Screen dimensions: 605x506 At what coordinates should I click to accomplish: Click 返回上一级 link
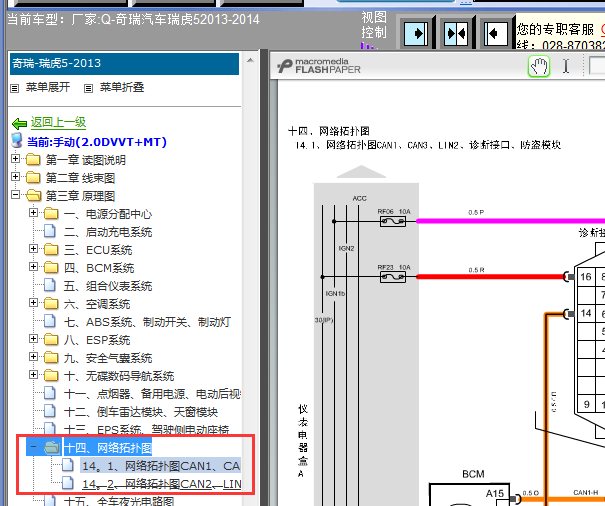[58, 123]
